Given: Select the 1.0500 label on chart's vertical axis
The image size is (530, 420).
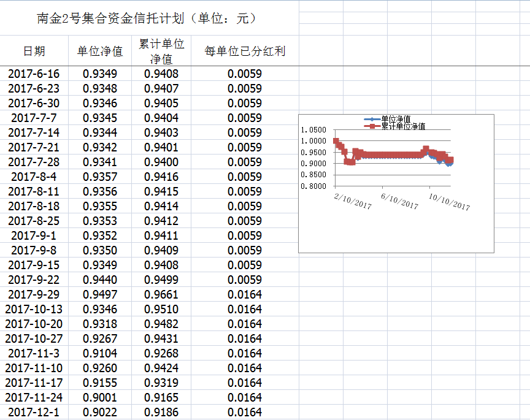Looking at the screenshot, I should 314,130.
